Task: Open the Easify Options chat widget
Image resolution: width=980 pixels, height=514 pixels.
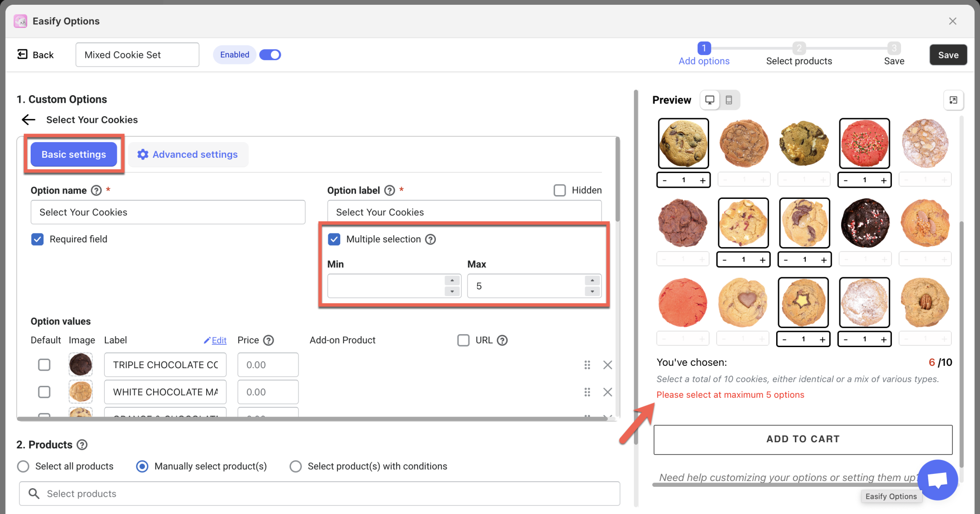Action: pyautogui.click(x=937, y=480)
